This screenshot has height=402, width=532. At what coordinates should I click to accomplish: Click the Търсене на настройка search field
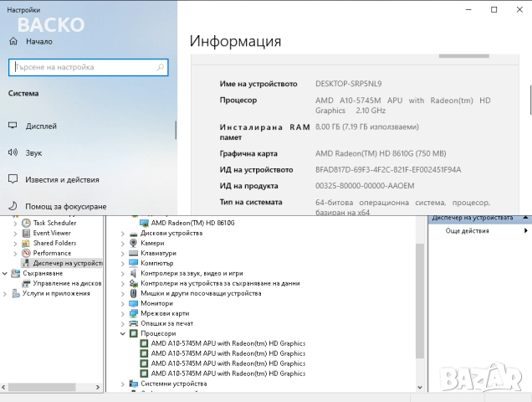(x=88, y=67)
